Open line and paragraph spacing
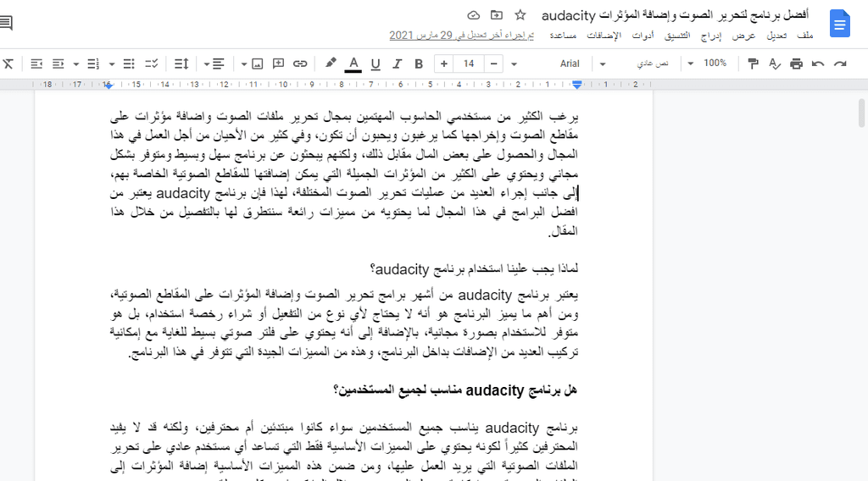The width and height of the screenshot is (868, 481). [181, 64]
